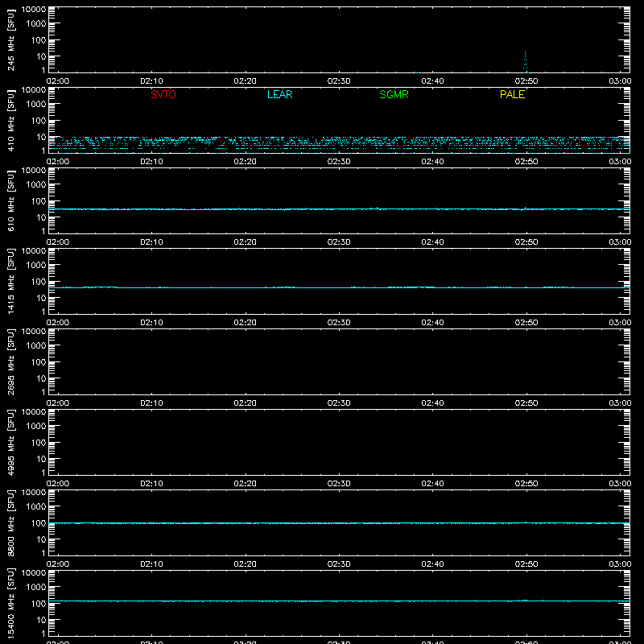644x644 pixels.
Task: Click the 1000 tick of the 410 MHz plot
Action: click(x=36, y=105)
